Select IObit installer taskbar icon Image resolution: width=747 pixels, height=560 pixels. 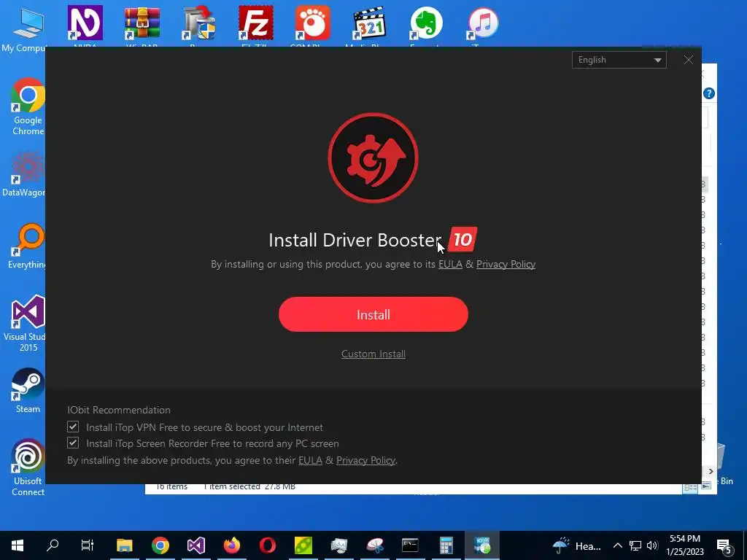click(482, 545)
